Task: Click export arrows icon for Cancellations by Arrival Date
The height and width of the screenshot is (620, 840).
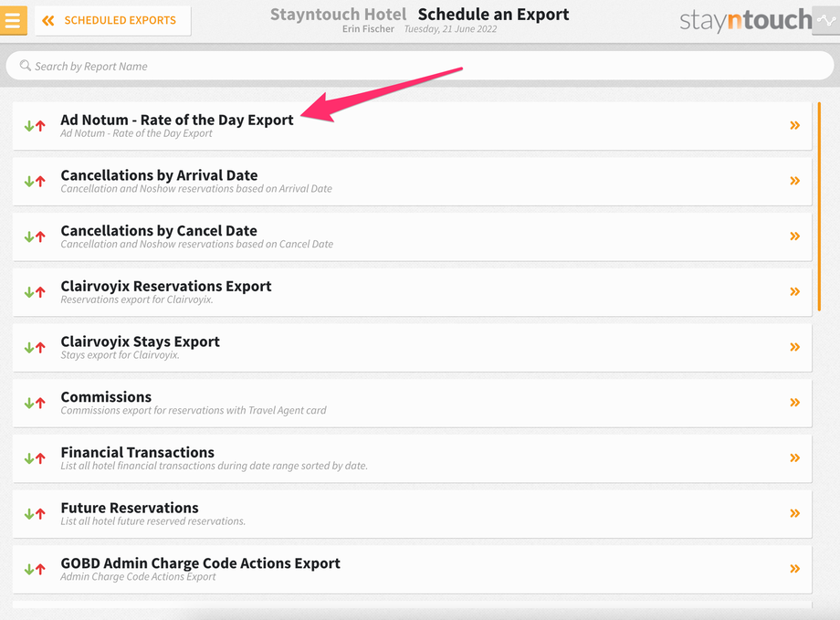Action: pyautogui.click(x=35, y=182)
